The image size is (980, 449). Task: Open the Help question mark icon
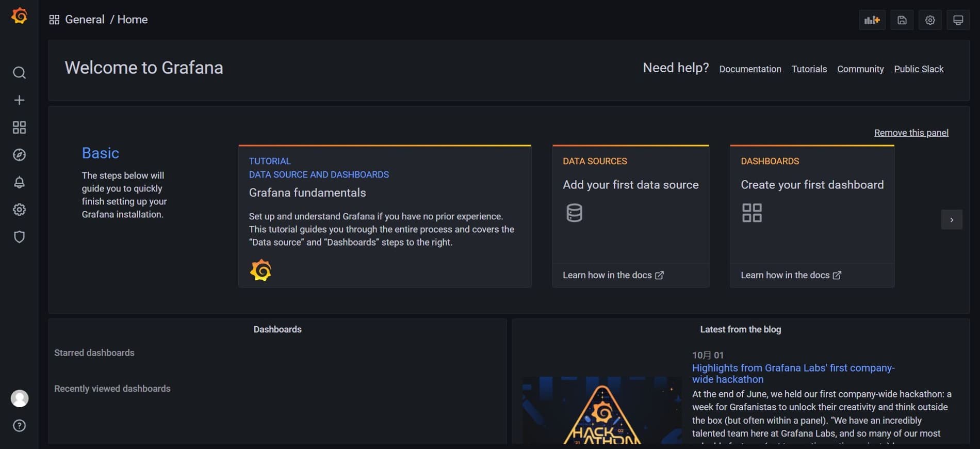[x=19, y=426]
